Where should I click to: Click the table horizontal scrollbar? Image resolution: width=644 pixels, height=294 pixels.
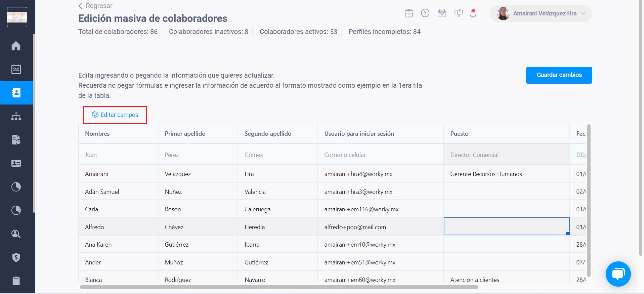point(279,287)
